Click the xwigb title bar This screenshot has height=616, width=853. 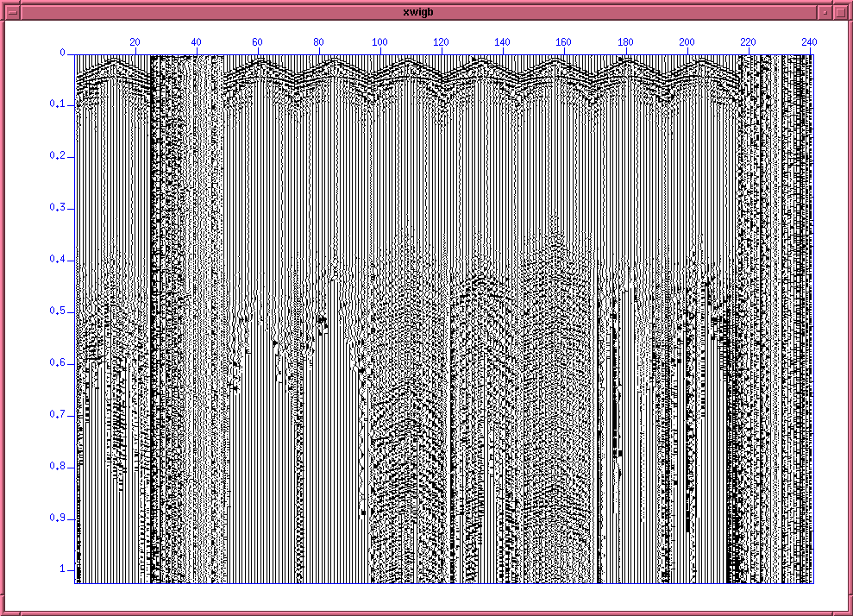coord(418,12)
